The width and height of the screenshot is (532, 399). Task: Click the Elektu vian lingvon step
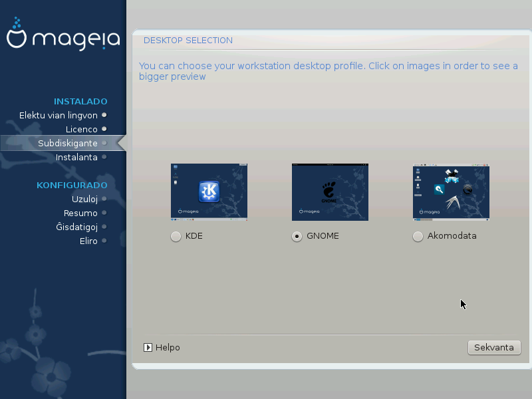click(x=59, y=115)
